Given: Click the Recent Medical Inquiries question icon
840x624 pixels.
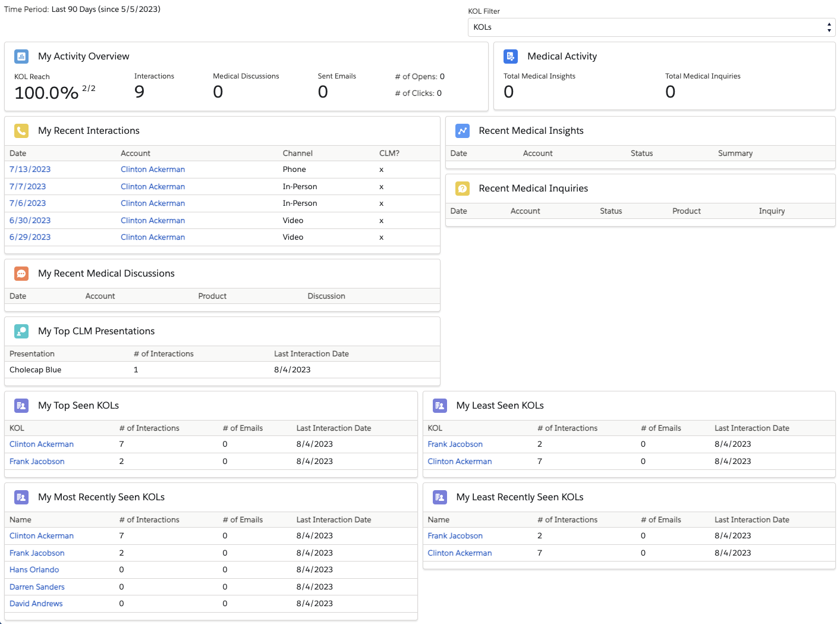Looking at the screenshot, I should tap(463, 189).
